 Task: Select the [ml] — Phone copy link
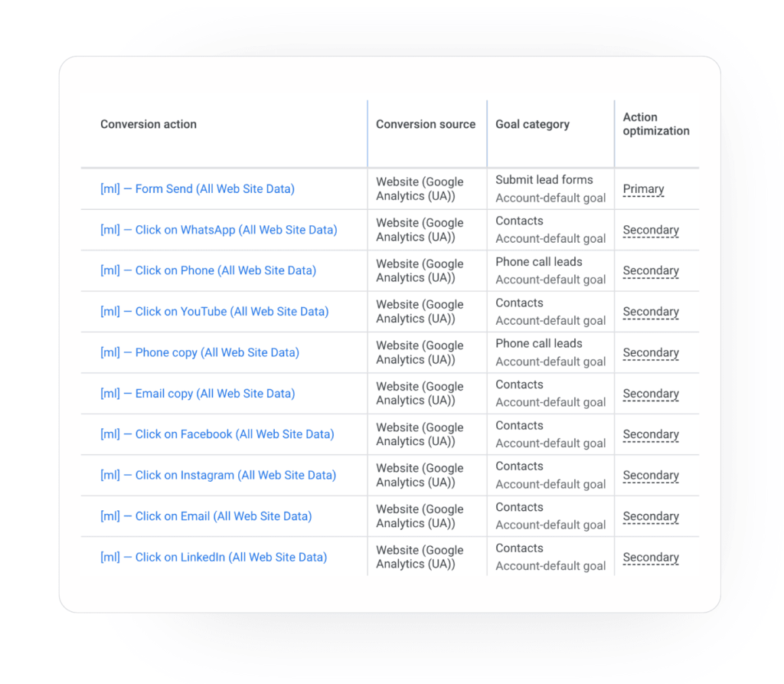pos(199,352)
